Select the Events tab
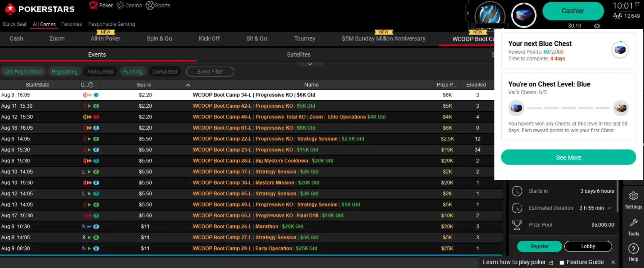This screenshot has width=644, height=268. pyautogui.click(x=97, y=55)
